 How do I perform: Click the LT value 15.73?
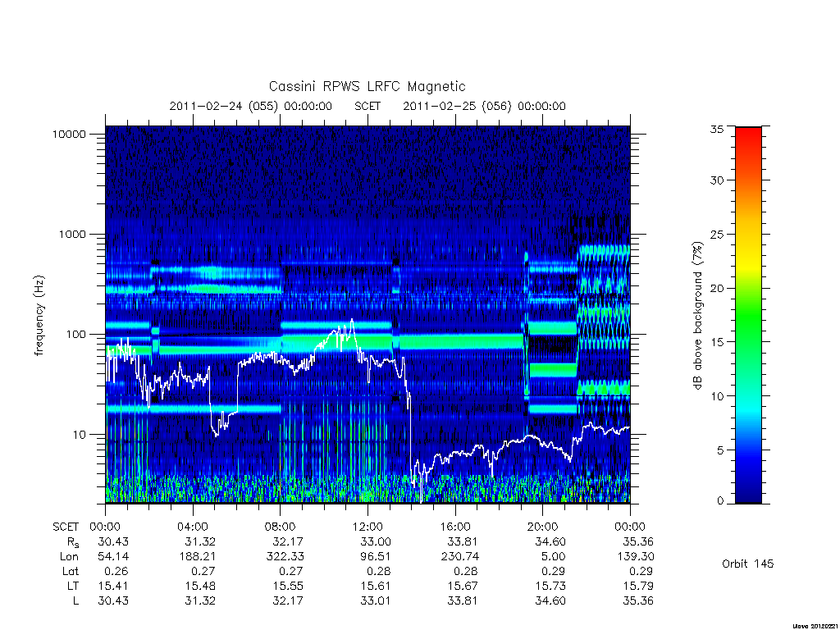point(550,586)
